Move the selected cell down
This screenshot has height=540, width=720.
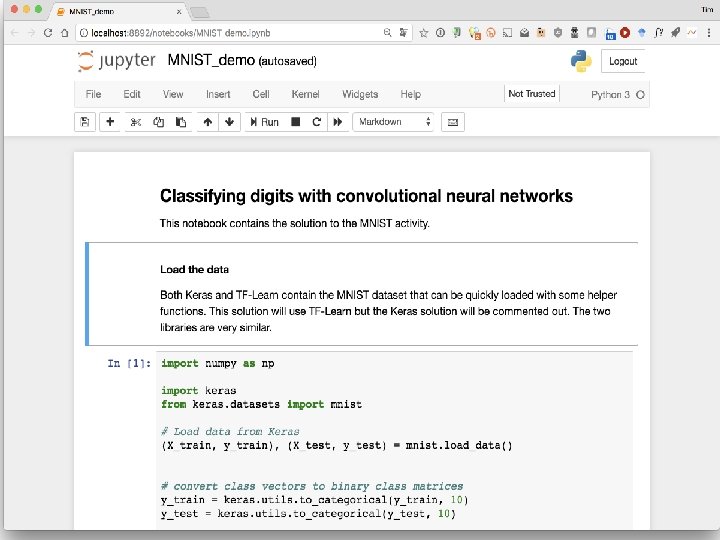click(230, 122)
